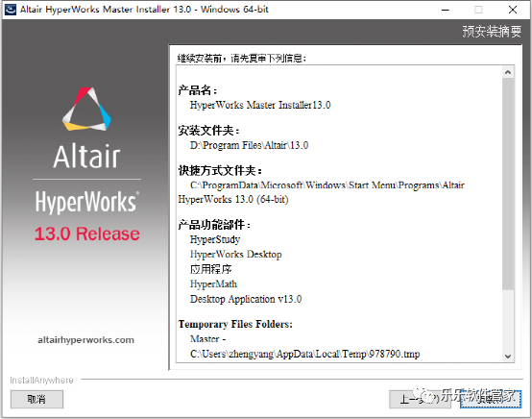Click altairhyperworks.com text
Image resolution: width=532 pixels, height=419 pixels.
(x=85, y=340)
